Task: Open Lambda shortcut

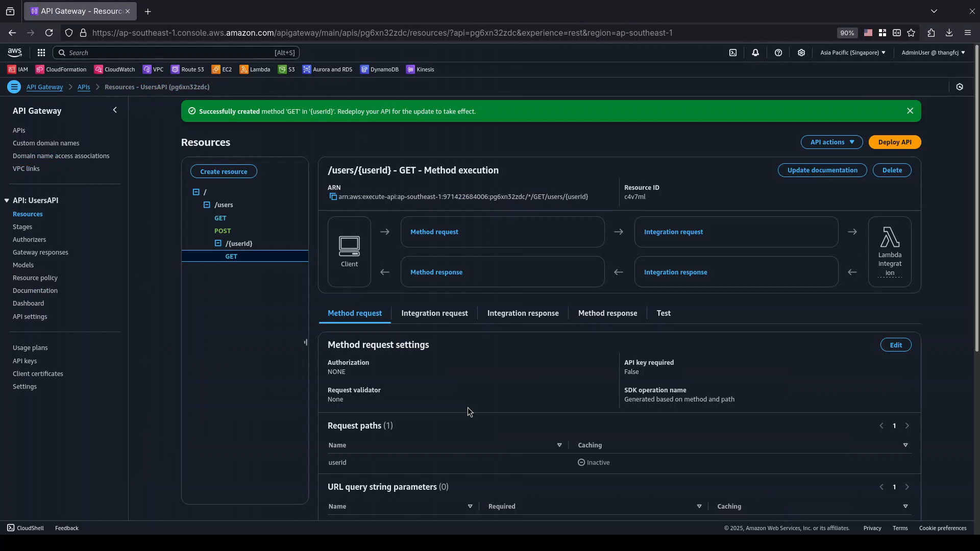Action: click(x=255, y=69)
